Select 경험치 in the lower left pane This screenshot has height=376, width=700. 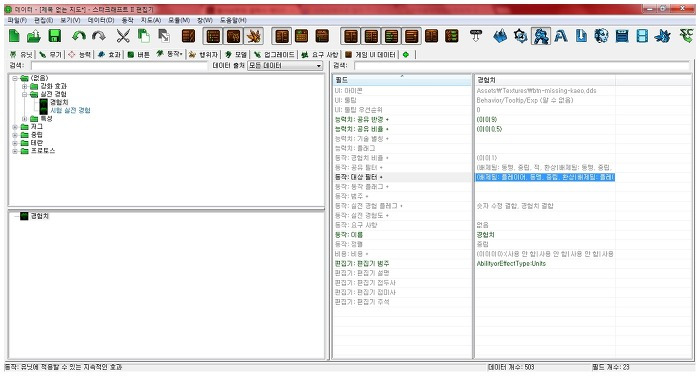(x=39, y=216)
